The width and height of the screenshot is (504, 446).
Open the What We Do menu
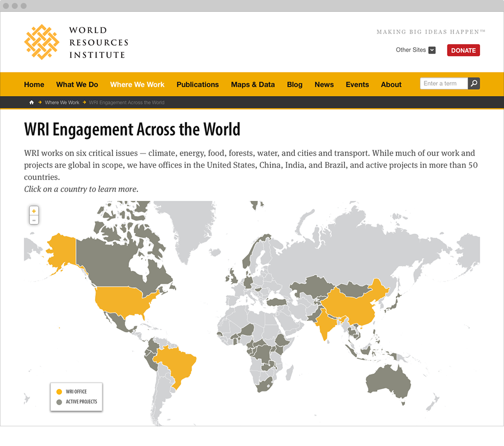pyautogui.click(x=77, y=85)
